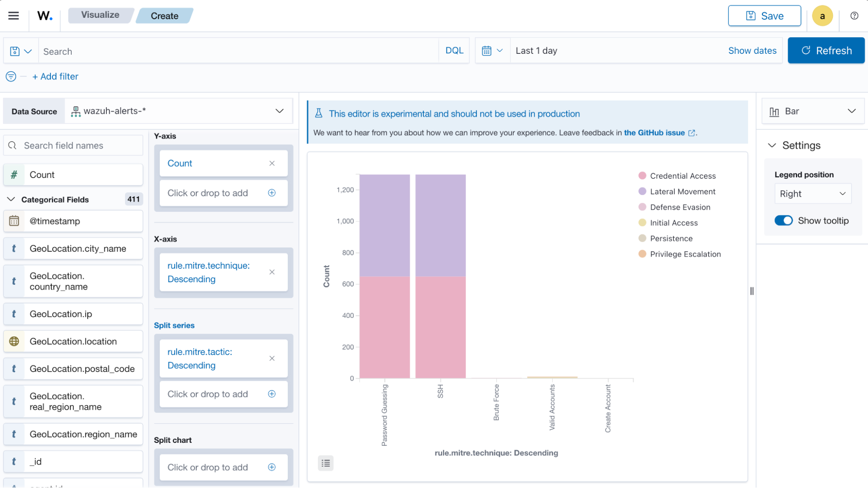Click the date range calendar icon

(487, 51)
